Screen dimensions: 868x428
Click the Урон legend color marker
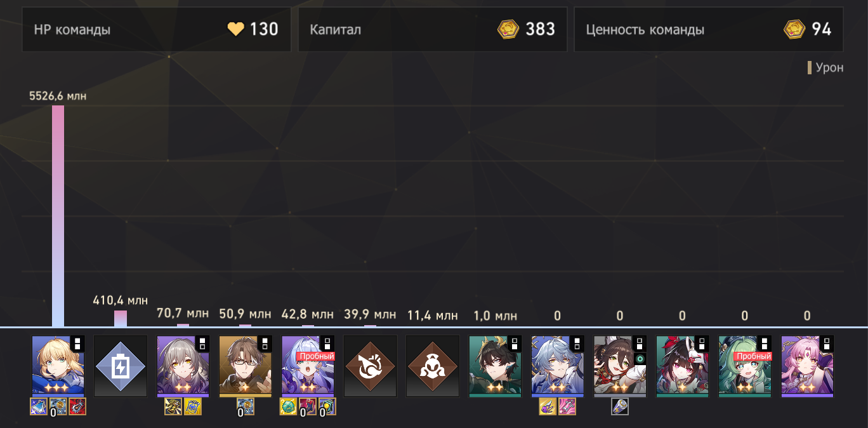(810, 68)
